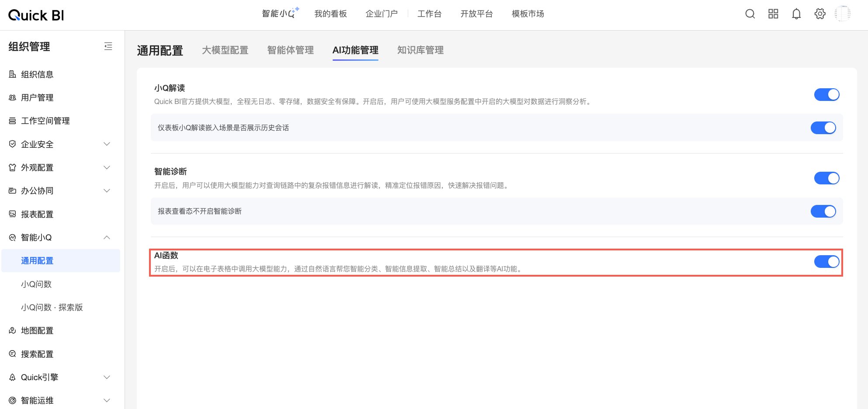The image size is (868, 409).
Task: Expand the 外观配置 chevron
Action: click(107, 167)
